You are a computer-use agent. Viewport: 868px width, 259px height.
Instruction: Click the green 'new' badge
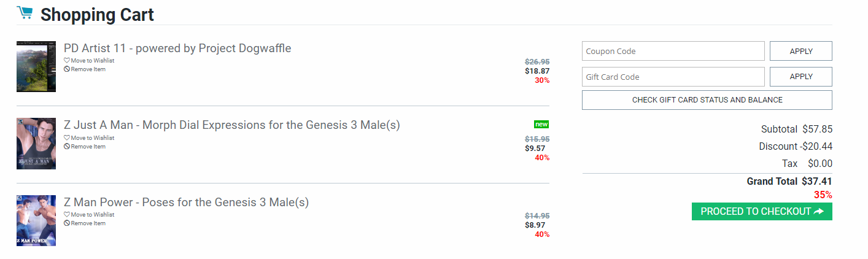[541, 125]
